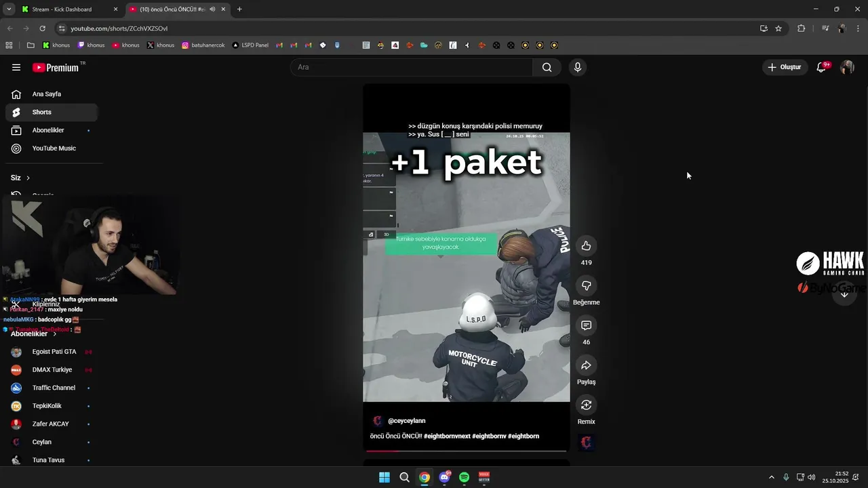Open Traffic Channel subscription

(x=52, y=388)
